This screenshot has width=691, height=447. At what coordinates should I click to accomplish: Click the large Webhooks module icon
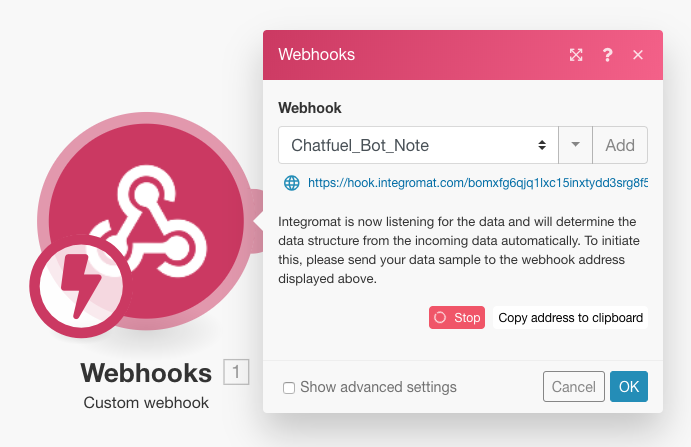pos(145,220)
